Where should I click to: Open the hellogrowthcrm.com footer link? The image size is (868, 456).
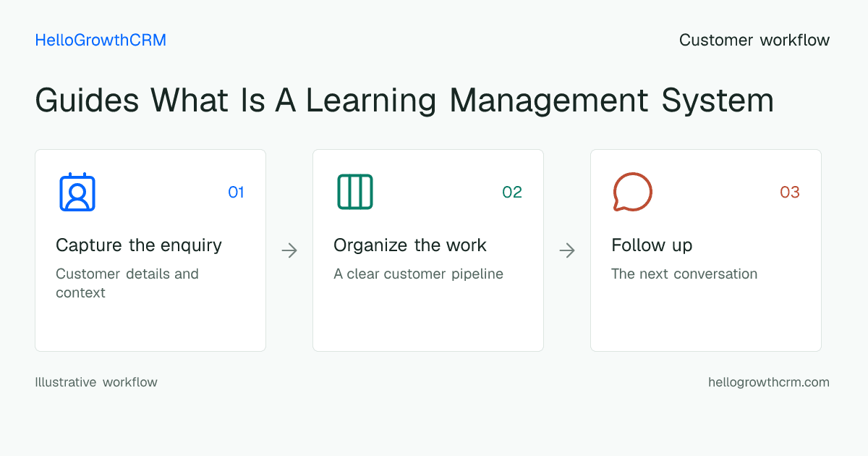(769, 382)
